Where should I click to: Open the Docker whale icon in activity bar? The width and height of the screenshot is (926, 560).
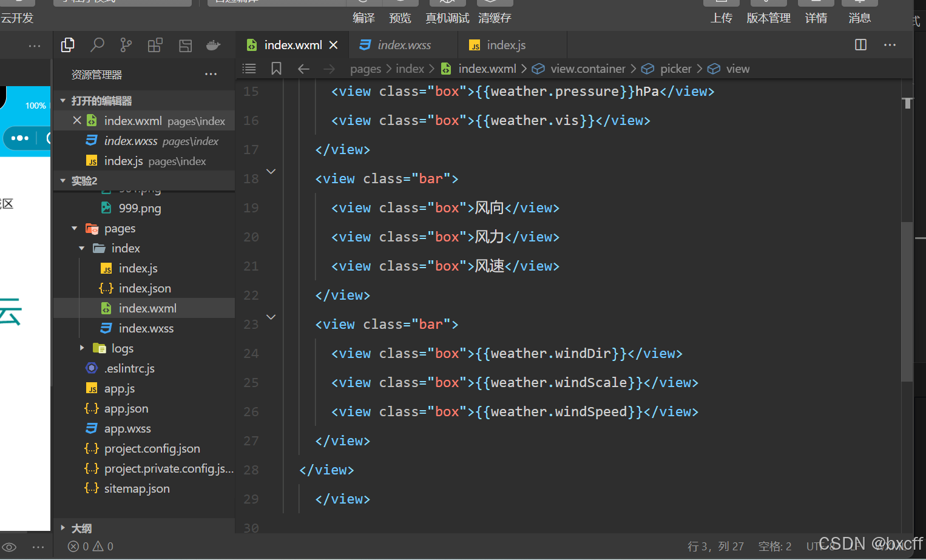(213, 45)
